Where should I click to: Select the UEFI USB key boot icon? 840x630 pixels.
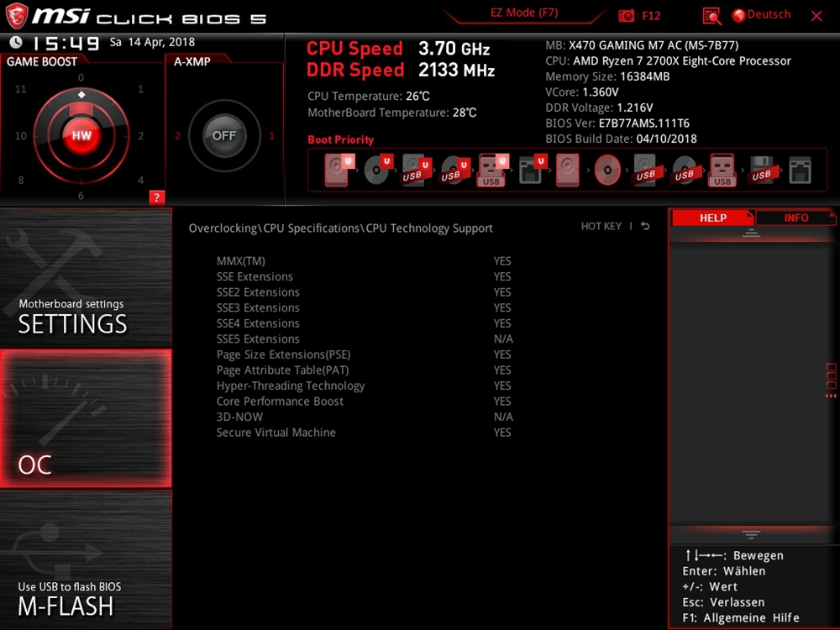[492, 170]
